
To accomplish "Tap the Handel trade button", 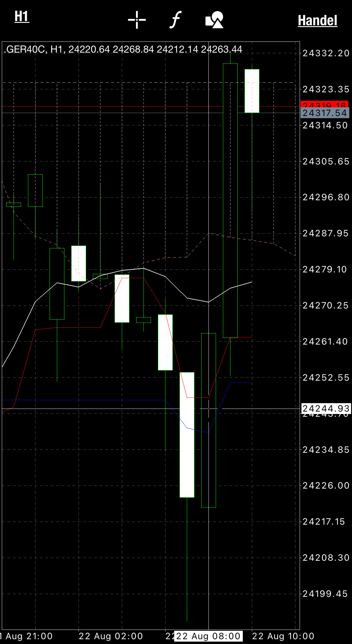I will (x=317, y=21).
